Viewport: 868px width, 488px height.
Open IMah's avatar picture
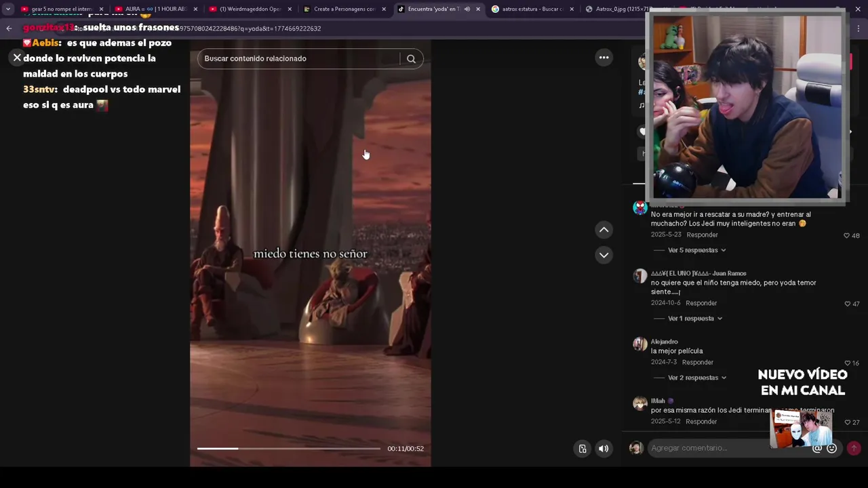(640, 403)
